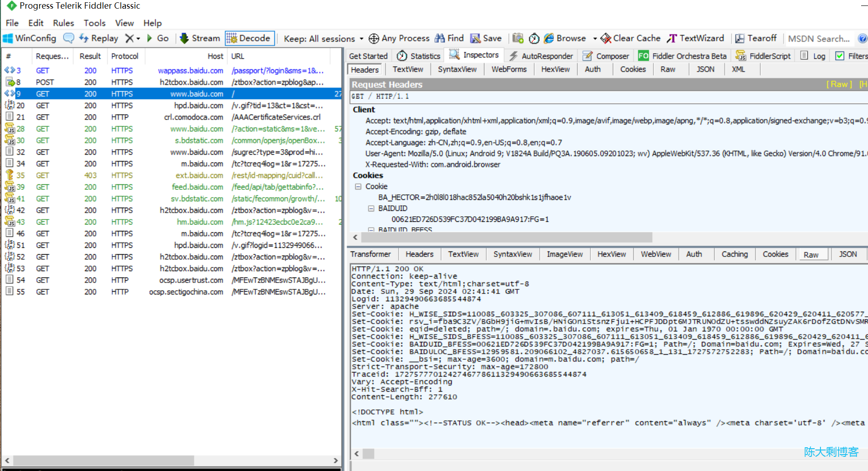Screen dimensions: 868x471
Task: Click the timer clock icon
Action: pyautogui.click(x=534, y=38)
